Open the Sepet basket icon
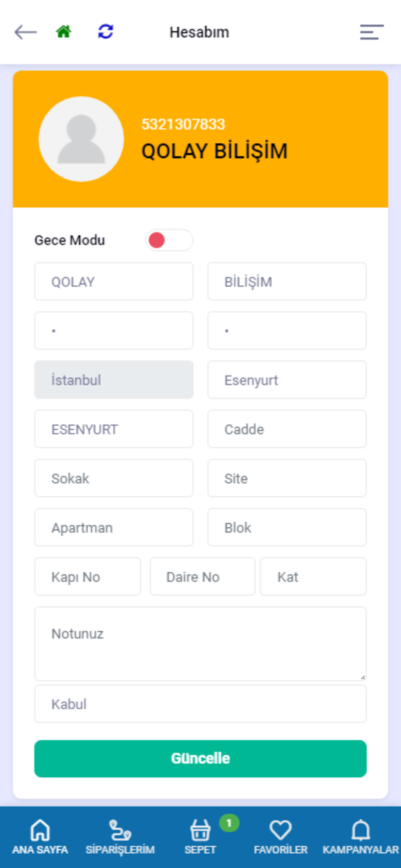Image resolution: width=401 pixels, height=868 pixels. pos(200,831)
